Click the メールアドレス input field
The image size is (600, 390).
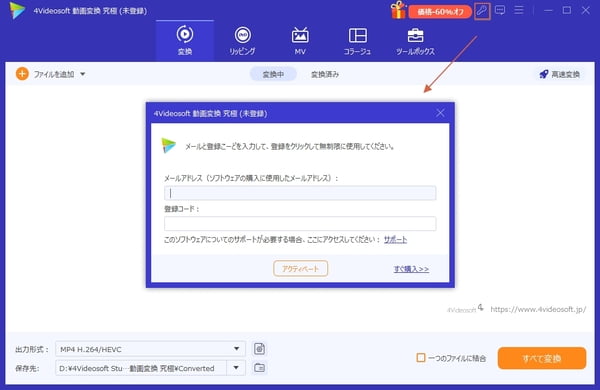[300, 193]
